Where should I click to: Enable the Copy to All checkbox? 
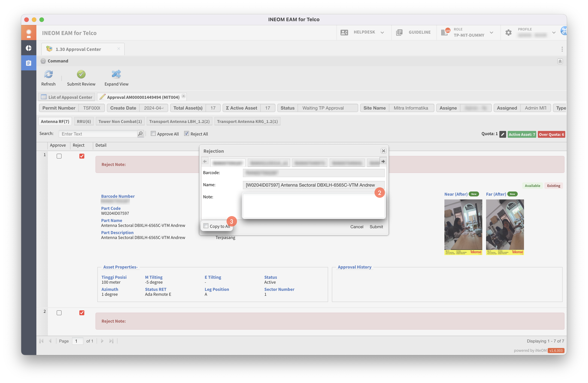pyautogui.click(x=206, y=226)
